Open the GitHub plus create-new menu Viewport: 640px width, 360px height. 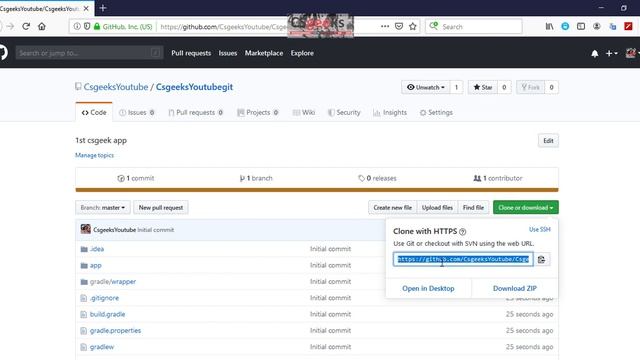(611, 53)
